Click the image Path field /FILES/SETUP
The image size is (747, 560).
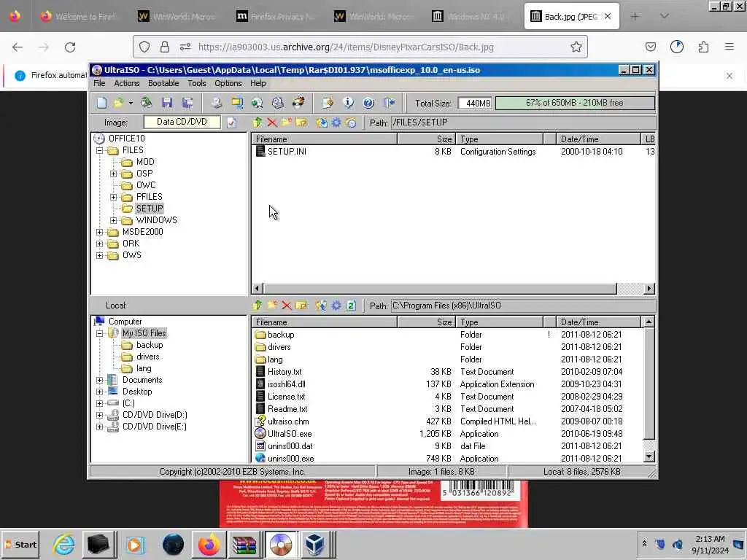[x=523, y=122]
